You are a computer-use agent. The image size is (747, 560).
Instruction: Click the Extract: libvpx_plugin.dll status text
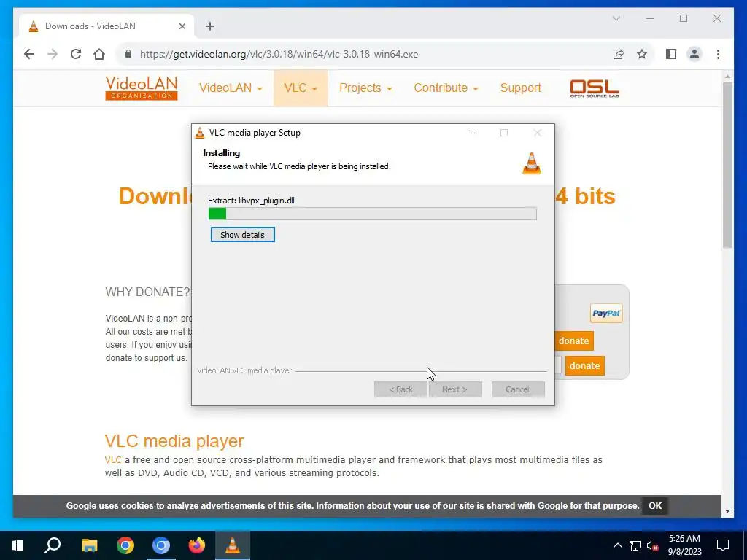(x=251, y=201)
